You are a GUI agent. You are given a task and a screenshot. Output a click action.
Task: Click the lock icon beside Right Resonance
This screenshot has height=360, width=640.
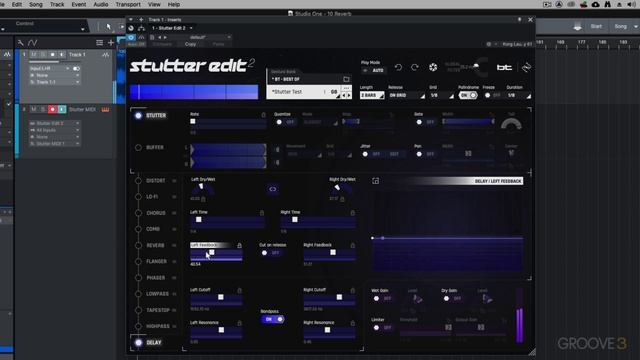353,323
